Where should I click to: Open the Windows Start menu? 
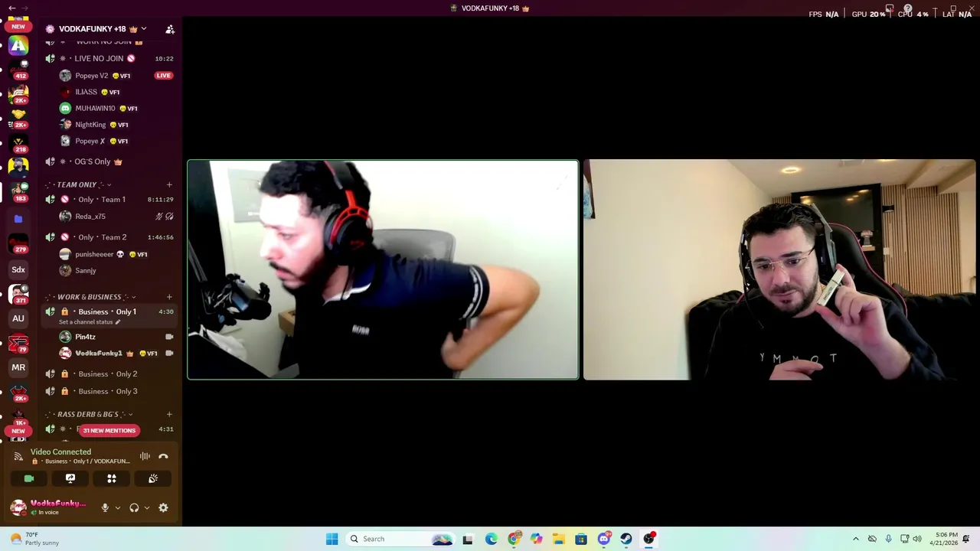coord(332,539)
